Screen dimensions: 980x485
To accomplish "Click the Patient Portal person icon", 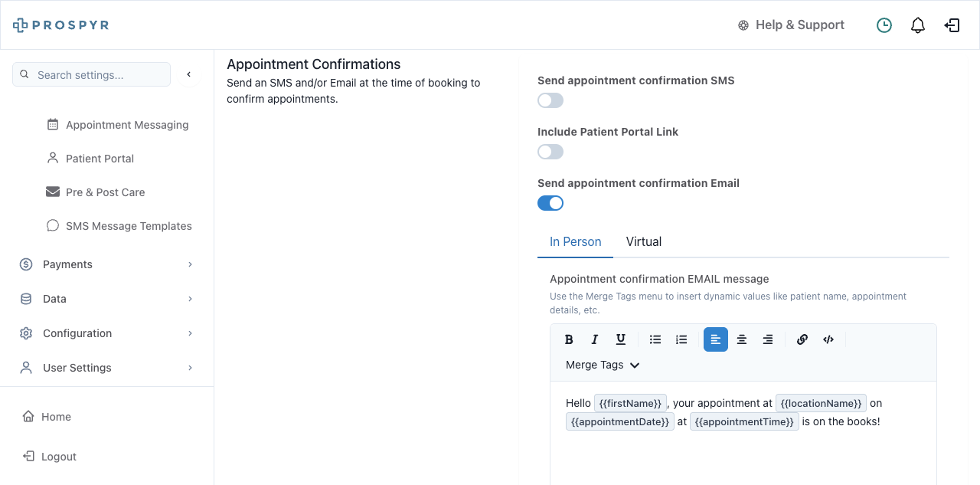I will pos(53,158).
